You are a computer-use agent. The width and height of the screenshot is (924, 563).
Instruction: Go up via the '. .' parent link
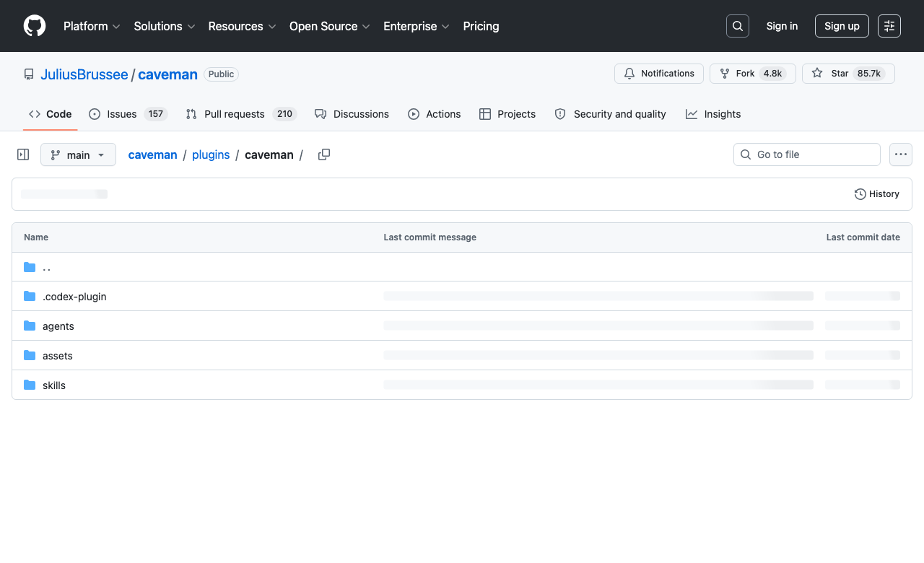click(x=47, y=267)
